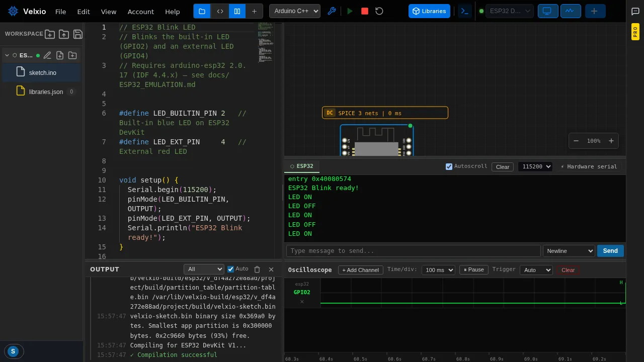Open the terminal console icon

(465, 11)
